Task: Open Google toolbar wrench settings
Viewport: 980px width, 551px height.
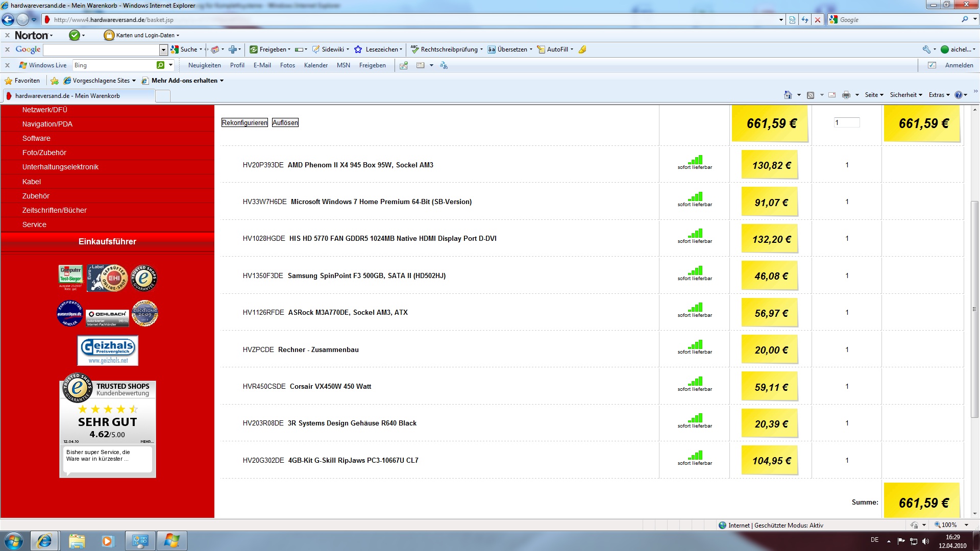Action: tap(926, 49)
